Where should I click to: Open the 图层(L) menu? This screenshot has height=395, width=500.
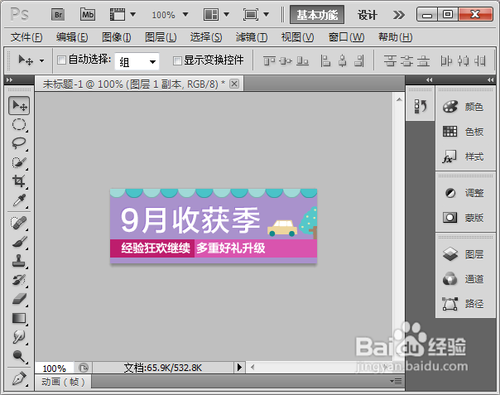[x=161, y=37]
